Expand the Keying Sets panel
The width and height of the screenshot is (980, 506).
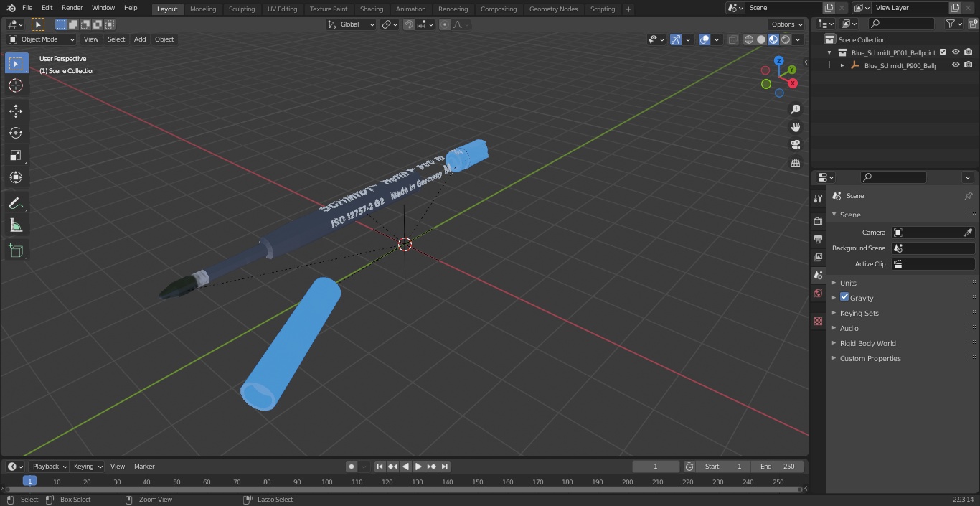point(859,313)
